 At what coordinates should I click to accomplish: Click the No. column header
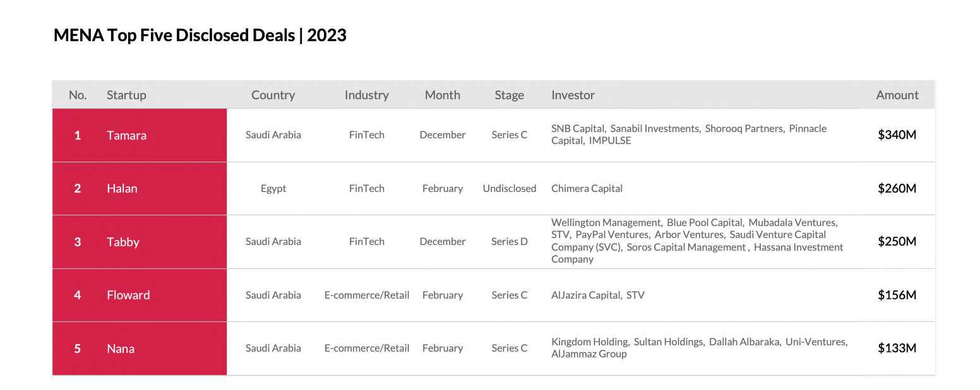(78, 95)
